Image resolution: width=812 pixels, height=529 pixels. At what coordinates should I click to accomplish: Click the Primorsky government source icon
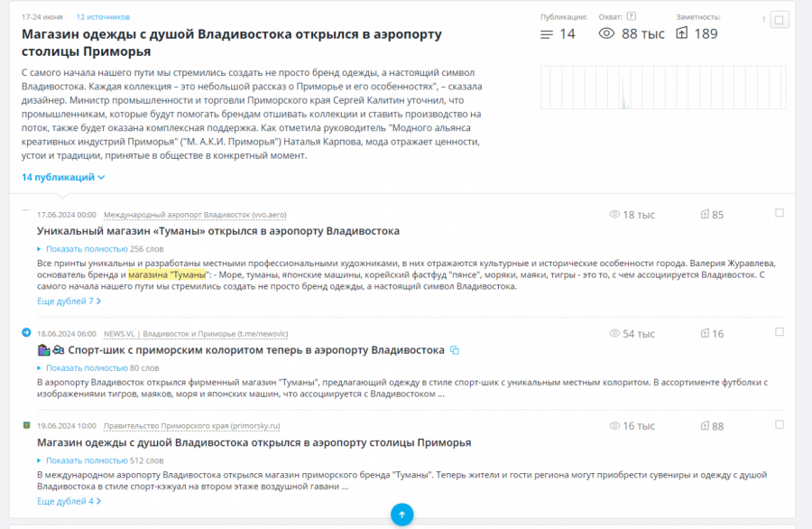point(26,425)
